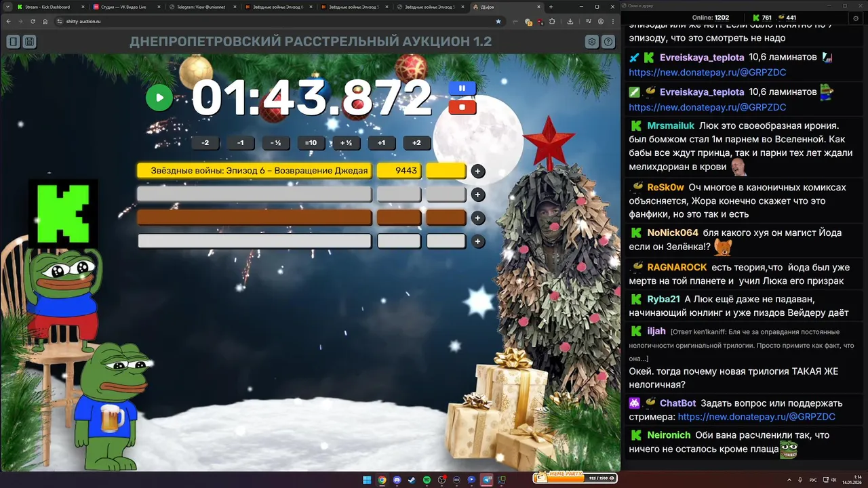The image size is (868, 488).
Task: Open donatepay link under first Evreiskaya_teplota message
Action: (707, 72)
